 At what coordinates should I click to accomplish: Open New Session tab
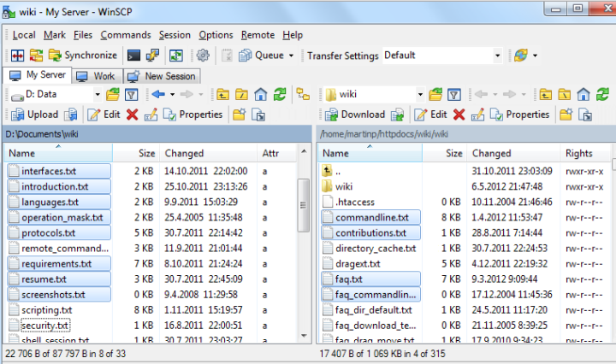click(x=162, y=76)
